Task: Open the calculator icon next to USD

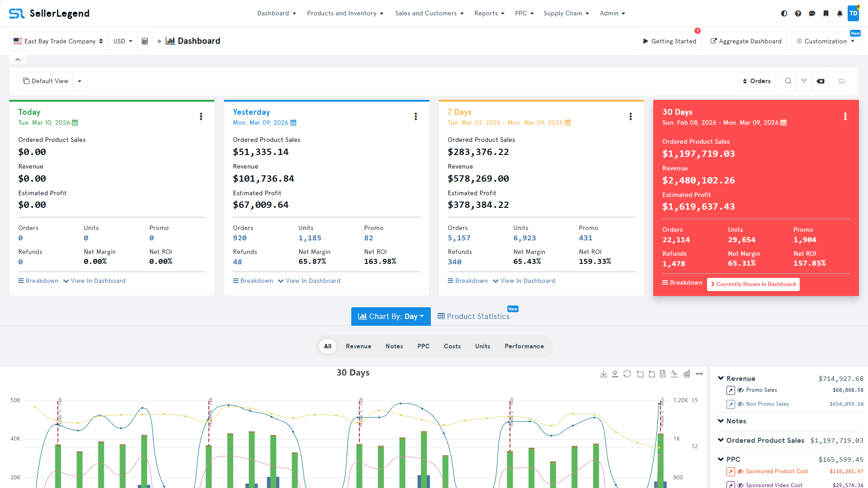Action: [145, 41]
